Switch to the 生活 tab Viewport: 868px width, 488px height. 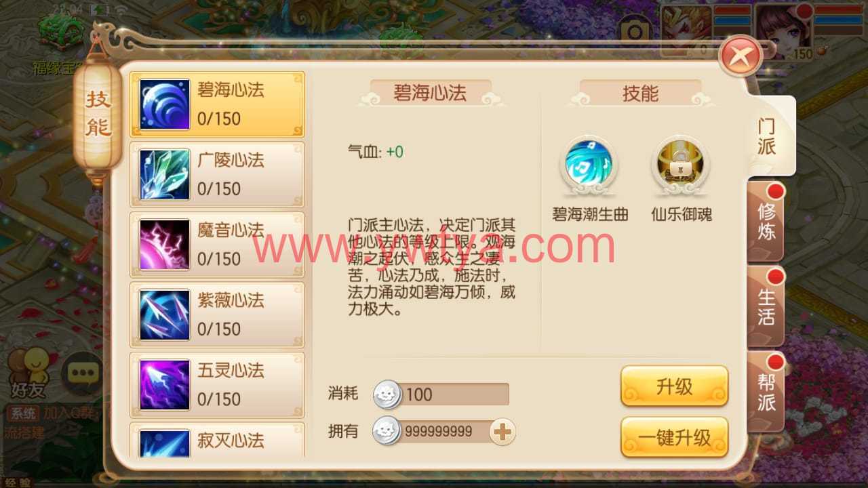[x=766, y=306]
